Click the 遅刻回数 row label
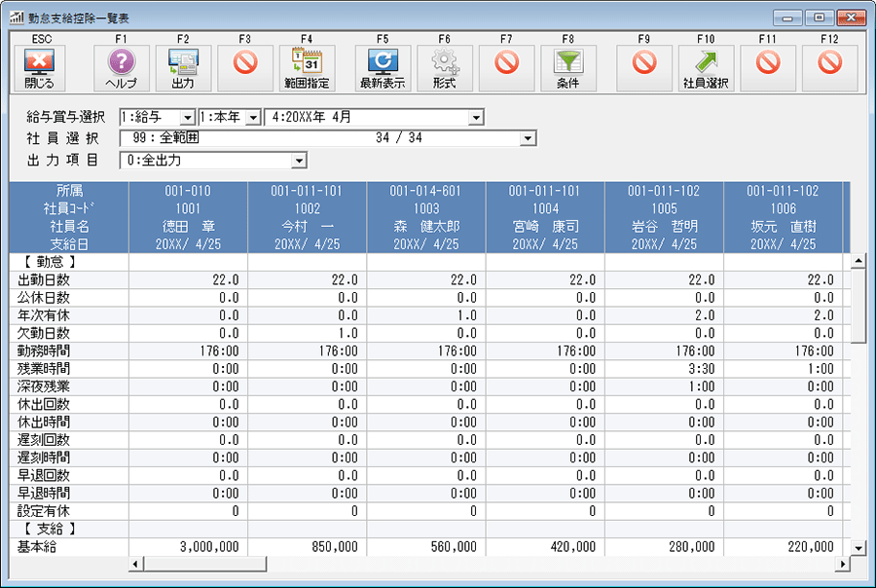This screenshot has width=876, height=588. click(x=44, y=440)
